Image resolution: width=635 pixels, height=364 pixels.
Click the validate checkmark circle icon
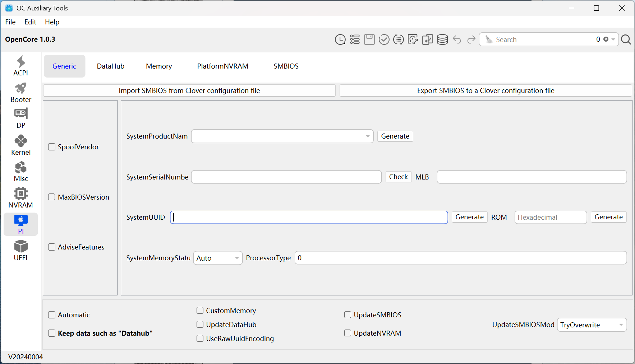[384, 39]
